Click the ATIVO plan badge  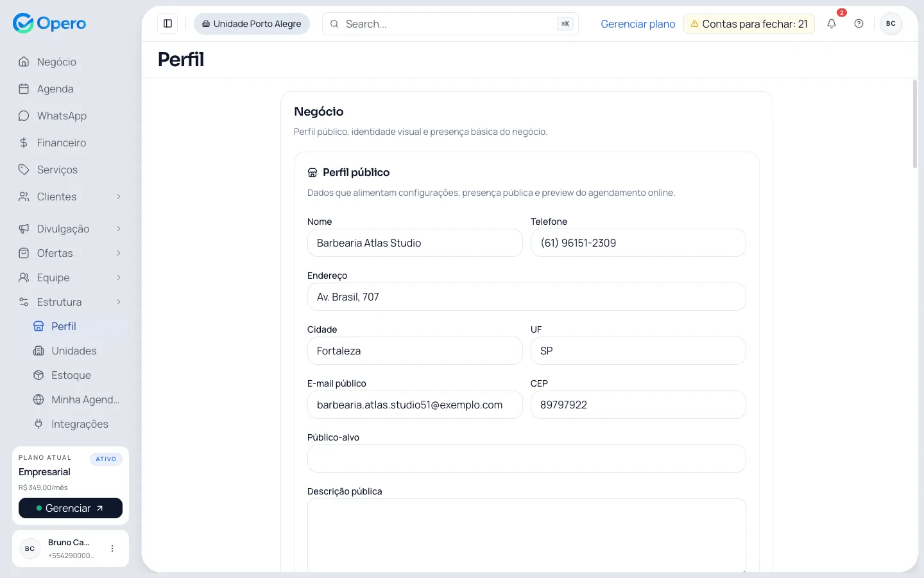106,459
